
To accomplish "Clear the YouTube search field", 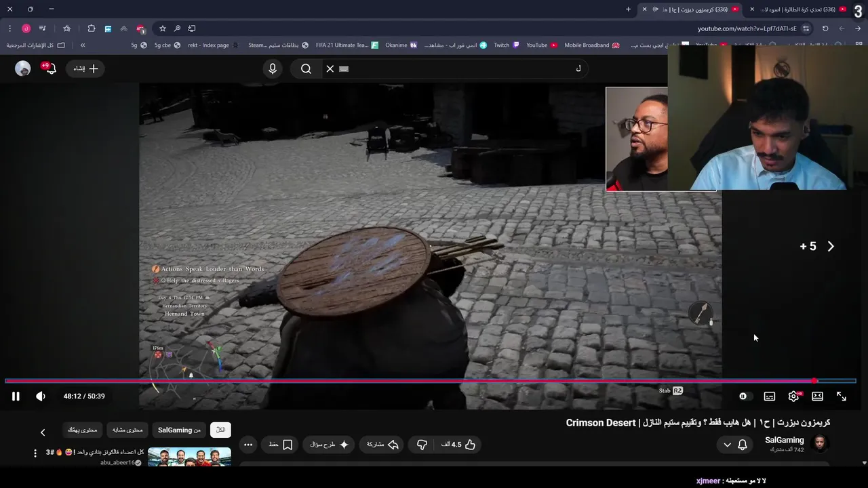I will pos(330,68).
